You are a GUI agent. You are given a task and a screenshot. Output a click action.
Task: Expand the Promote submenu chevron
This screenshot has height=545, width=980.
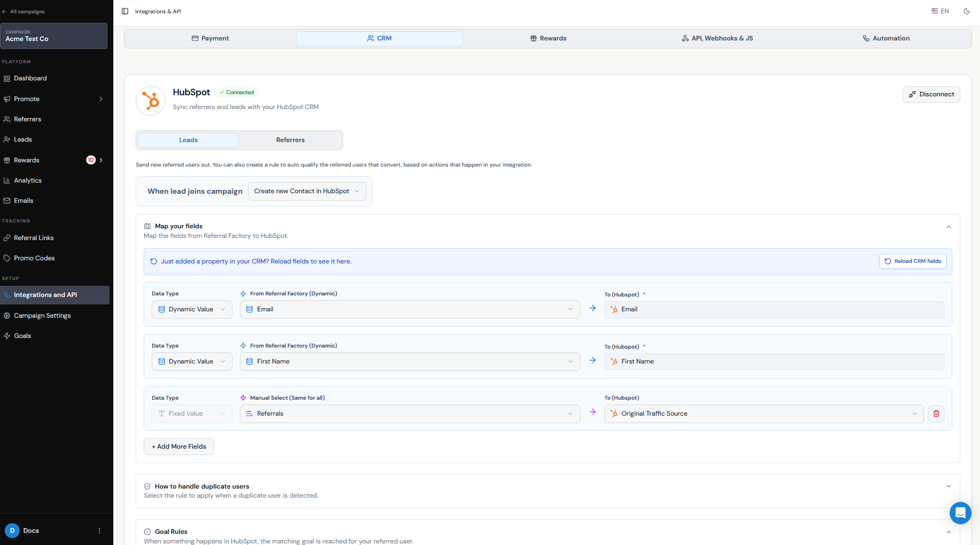click(x=101, y=99)
